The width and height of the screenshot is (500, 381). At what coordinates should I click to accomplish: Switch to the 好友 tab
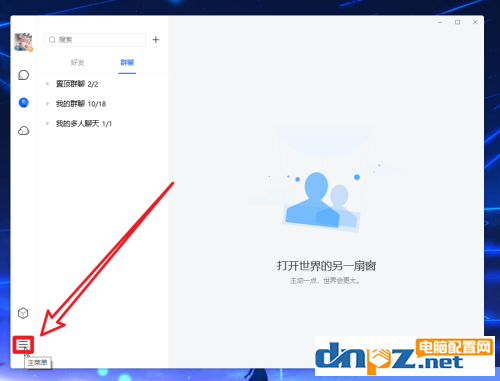click(77, 63)
